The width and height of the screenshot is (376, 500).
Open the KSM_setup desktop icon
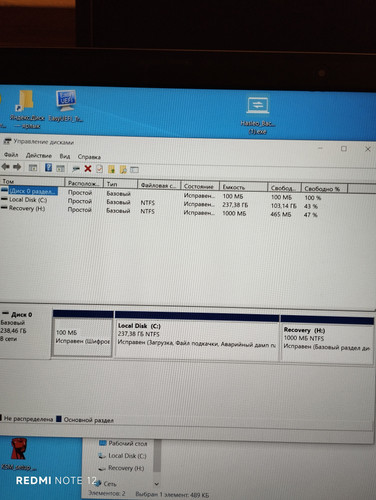[x=19, y=455]
